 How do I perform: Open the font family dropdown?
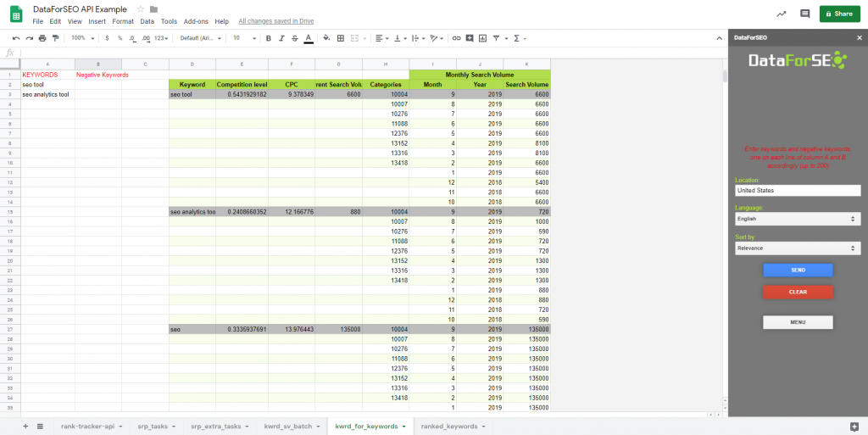[x=200, y=38]
